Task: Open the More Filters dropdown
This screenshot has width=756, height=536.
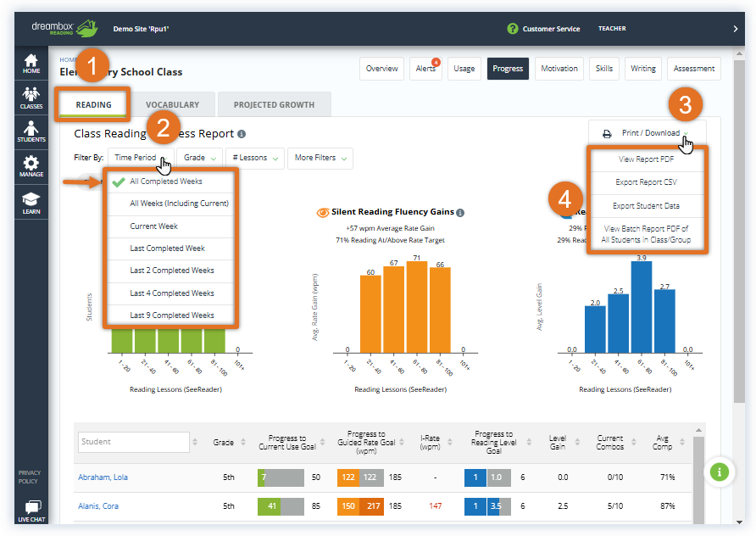Action: [320, 158]
